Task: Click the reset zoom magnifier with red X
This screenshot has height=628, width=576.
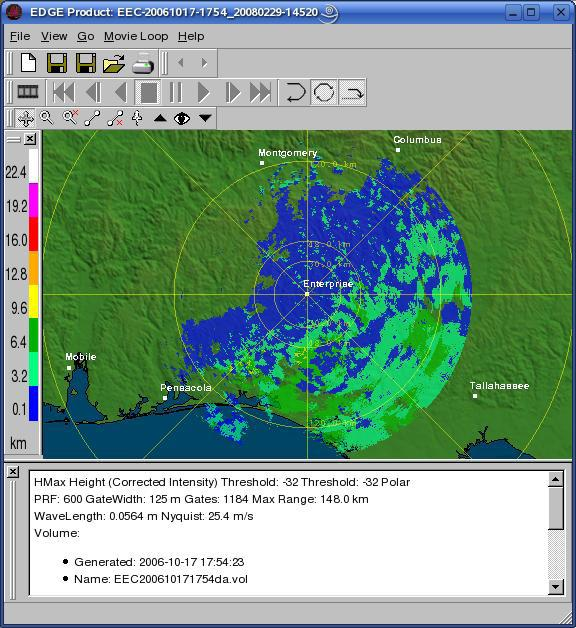Action: click(70, 118)
